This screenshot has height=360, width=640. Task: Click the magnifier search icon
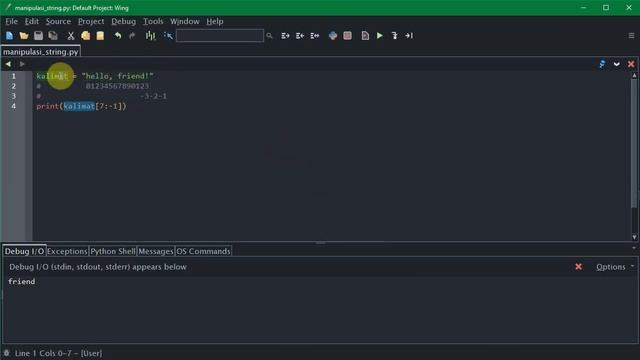(x=269, y=36)
